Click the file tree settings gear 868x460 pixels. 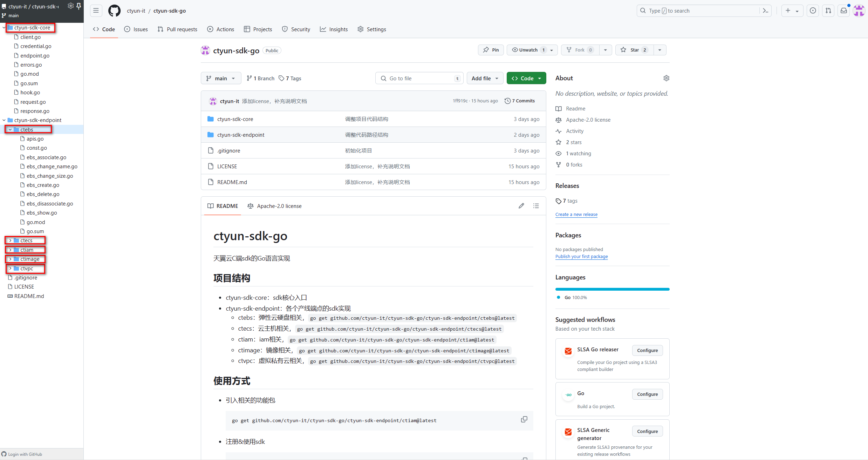(70, 6)
